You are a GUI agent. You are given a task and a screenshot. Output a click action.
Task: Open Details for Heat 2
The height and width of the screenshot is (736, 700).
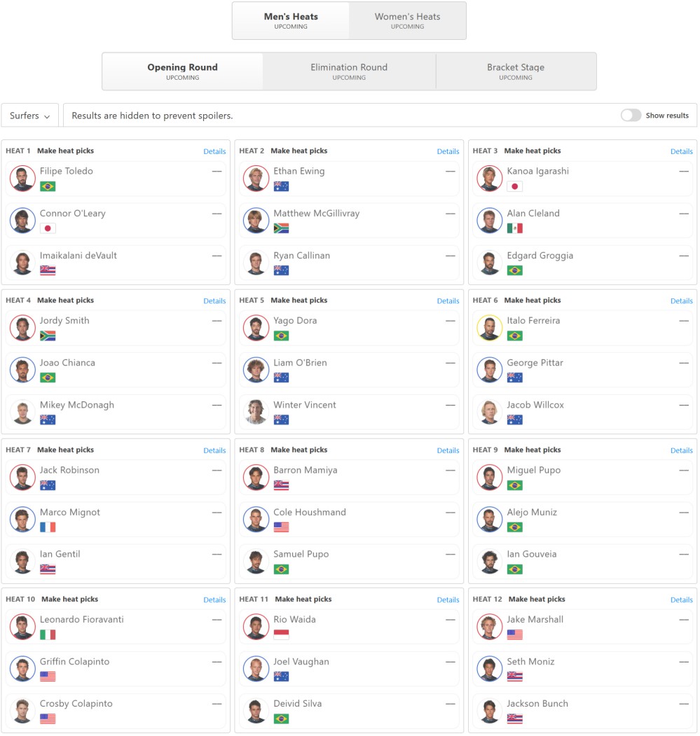coord(448,151)
